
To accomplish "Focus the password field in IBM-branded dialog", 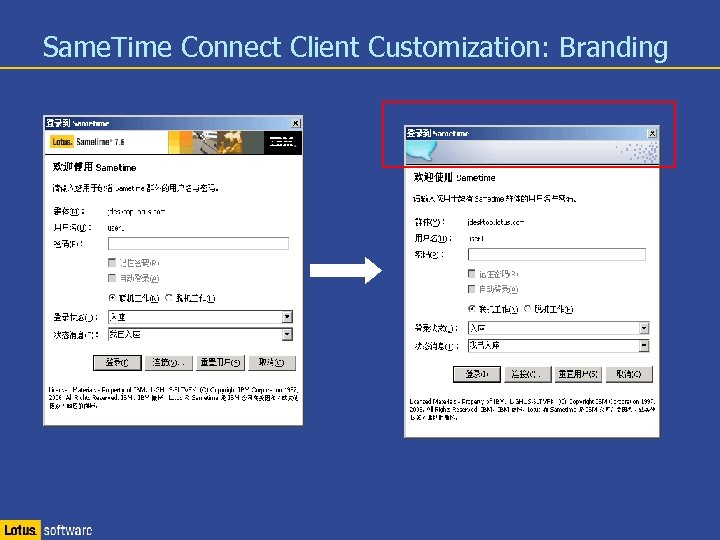I will [x=198, y=243].
